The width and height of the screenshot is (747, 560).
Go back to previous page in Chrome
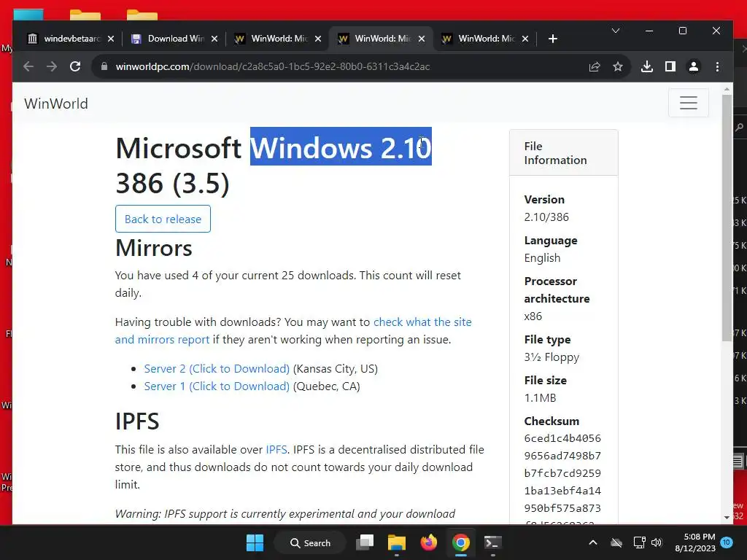(x=28, y=66)
